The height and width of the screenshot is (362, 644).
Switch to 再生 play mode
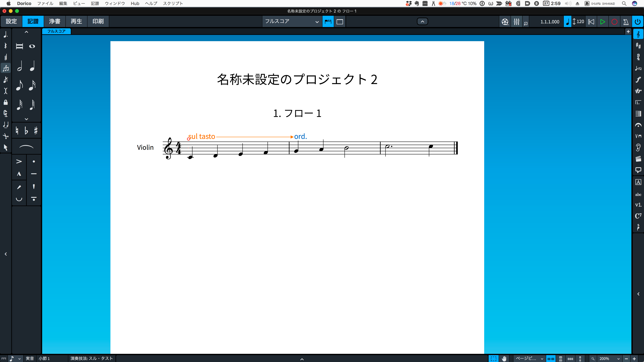76,22
